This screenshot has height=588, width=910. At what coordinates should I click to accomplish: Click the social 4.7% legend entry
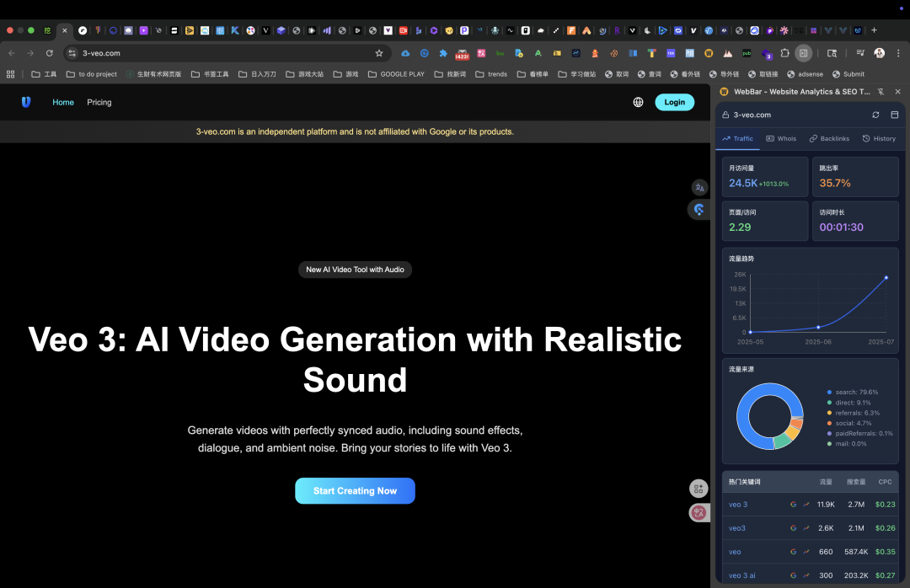(849, 423)
